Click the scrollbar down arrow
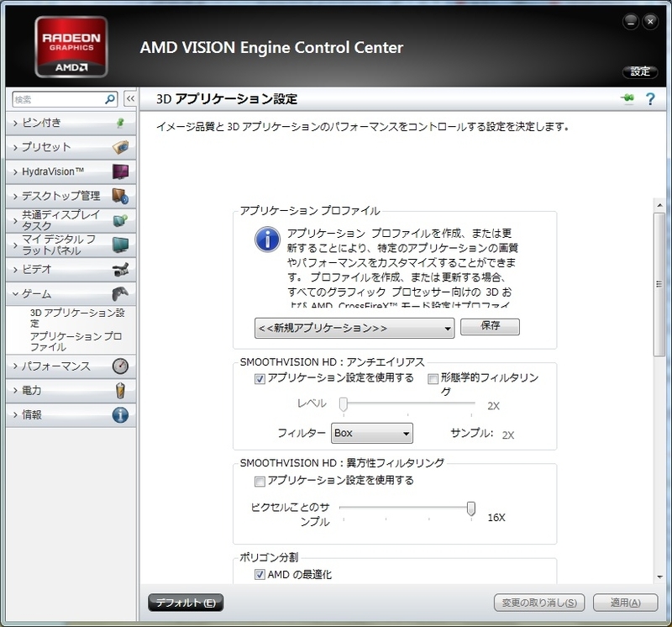Viewport: 672px width, 627px height. (x=659, y=577)
